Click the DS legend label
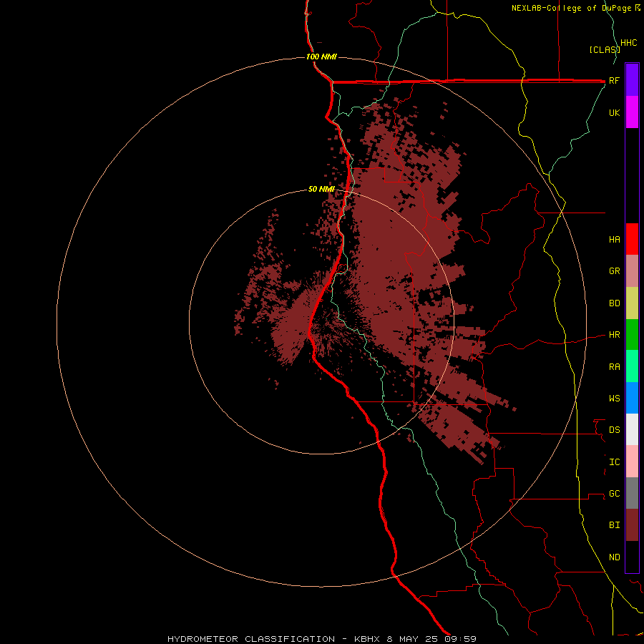This screenshot has width=644, height=644. pos(614,429)
